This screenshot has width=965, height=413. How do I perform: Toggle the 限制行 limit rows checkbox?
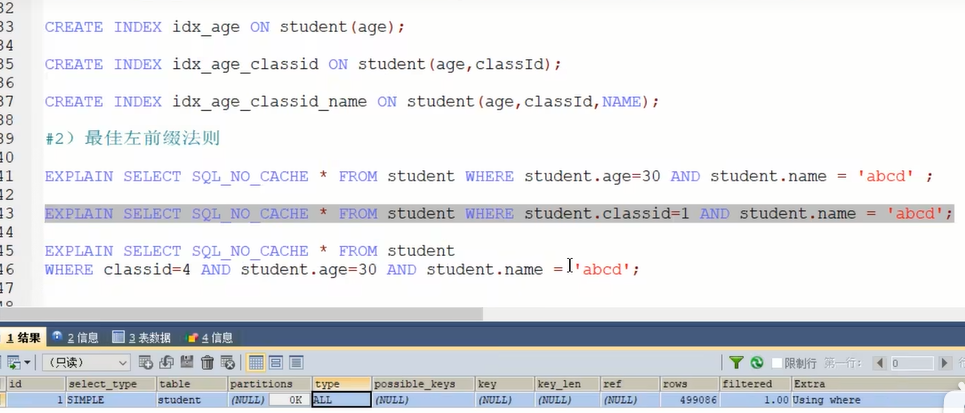[x=777, y=363]
